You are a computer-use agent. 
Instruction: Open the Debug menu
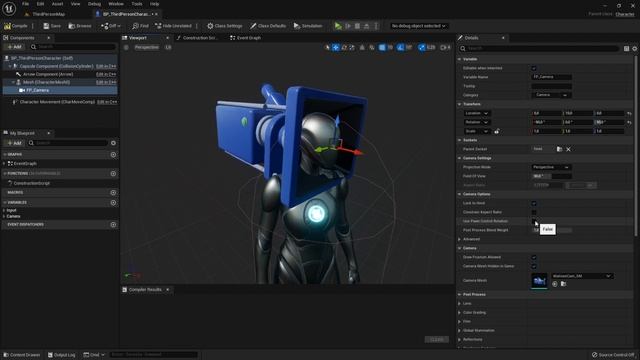click(x=94, y=4)
